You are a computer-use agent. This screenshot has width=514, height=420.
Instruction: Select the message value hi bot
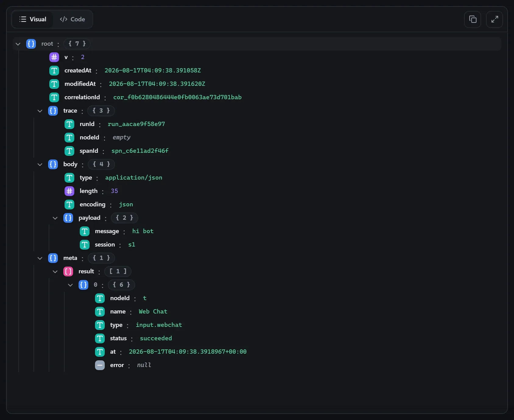coord(143,231)
